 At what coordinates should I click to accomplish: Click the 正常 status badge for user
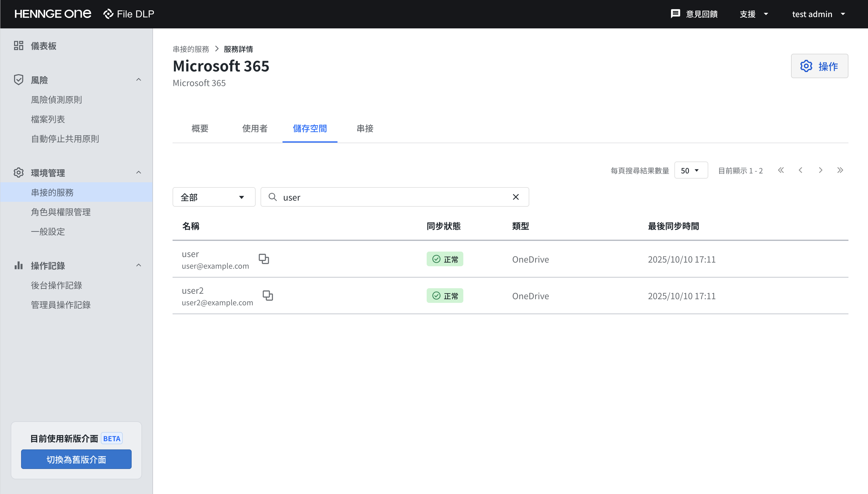coord(445,259)
